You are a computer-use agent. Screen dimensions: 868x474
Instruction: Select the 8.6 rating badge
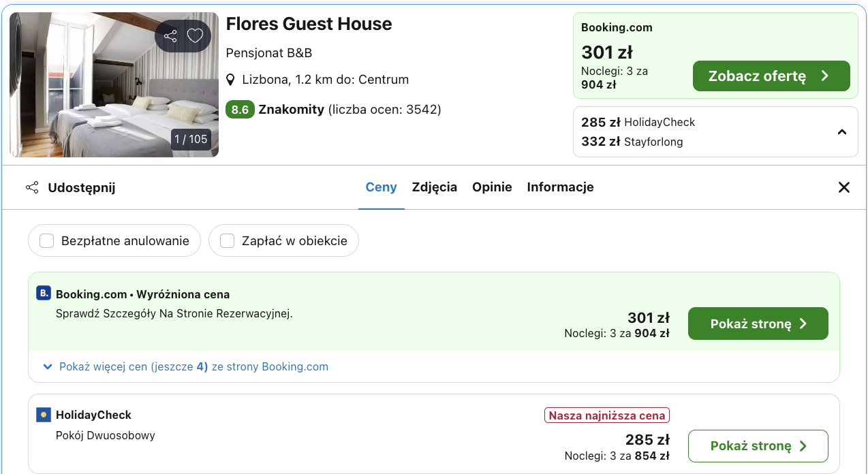point(240,109)
